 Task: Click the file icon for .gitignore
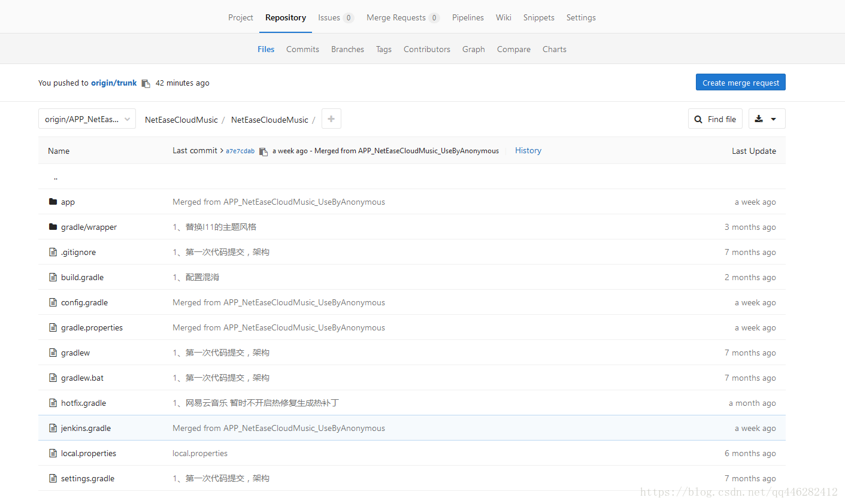coord(53,252)
